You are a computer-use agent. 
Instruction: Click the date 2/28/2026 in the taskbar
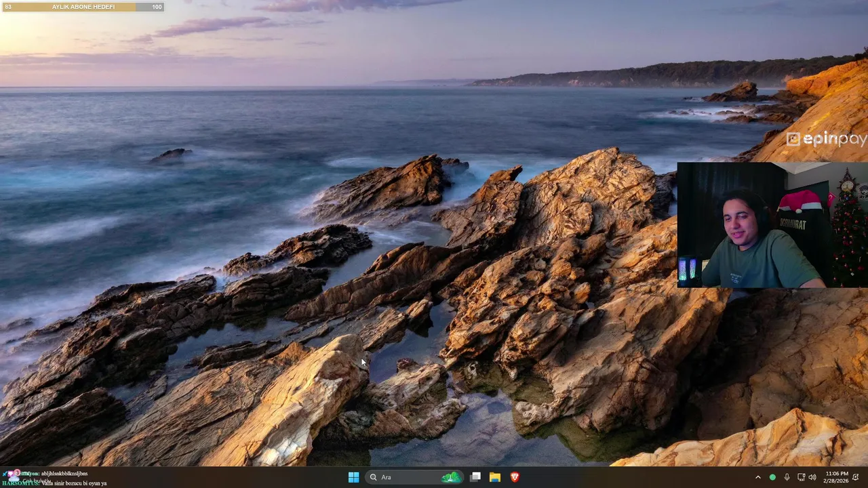coord(837,481)
